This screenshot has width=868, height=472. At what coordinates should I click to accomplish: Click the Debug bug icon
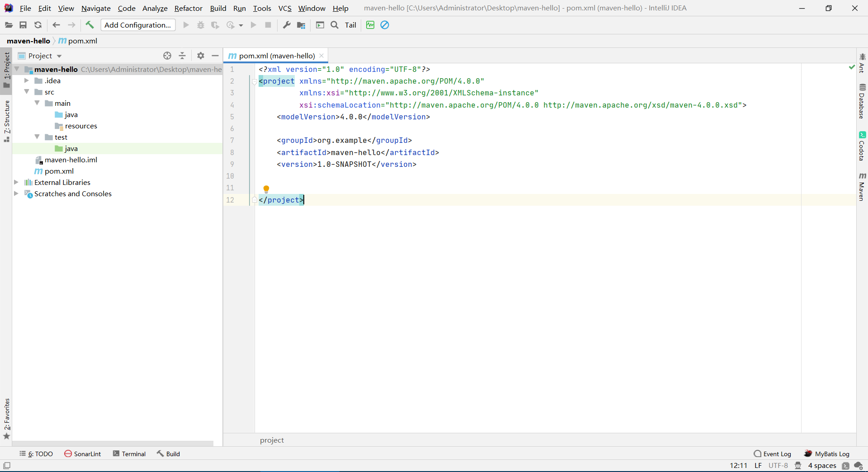(201, 25)
